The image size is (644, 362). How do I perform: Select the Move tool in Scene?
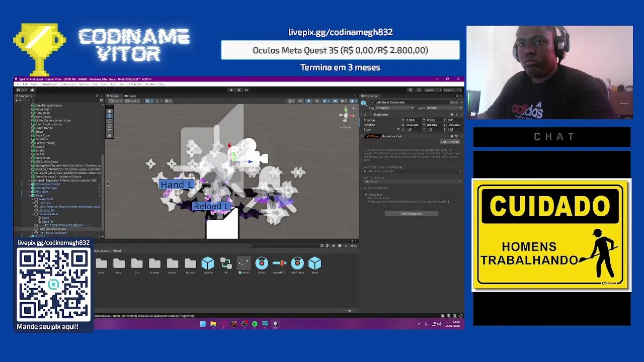coord(110,116)
